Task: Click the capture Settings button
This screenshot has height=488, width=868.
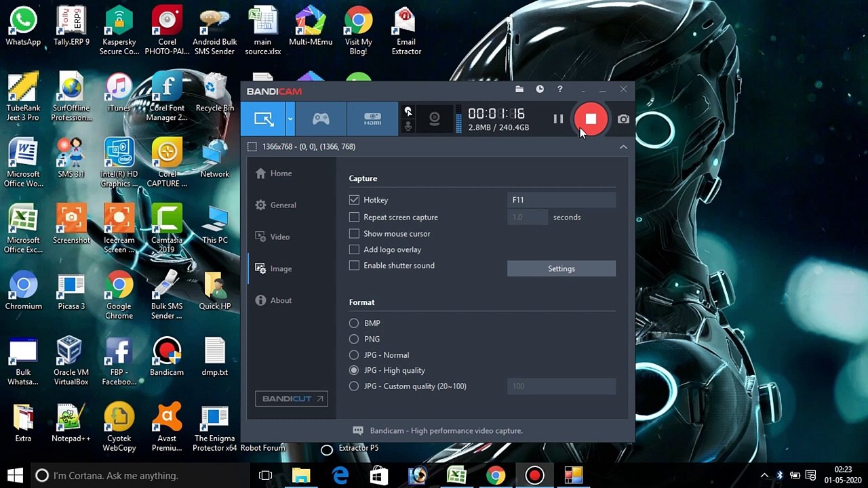Action: (x=561, y=269)
